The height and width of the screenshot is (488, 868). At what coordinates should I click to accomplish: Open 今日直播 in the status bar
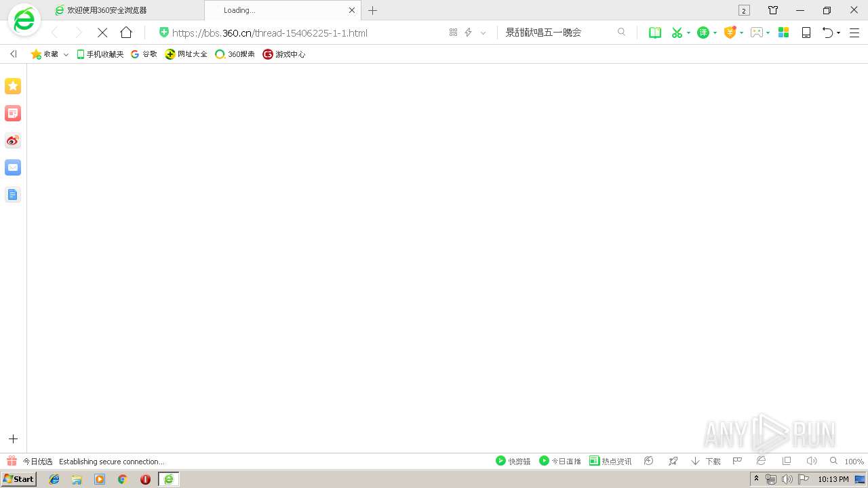(x=560, y=461)
